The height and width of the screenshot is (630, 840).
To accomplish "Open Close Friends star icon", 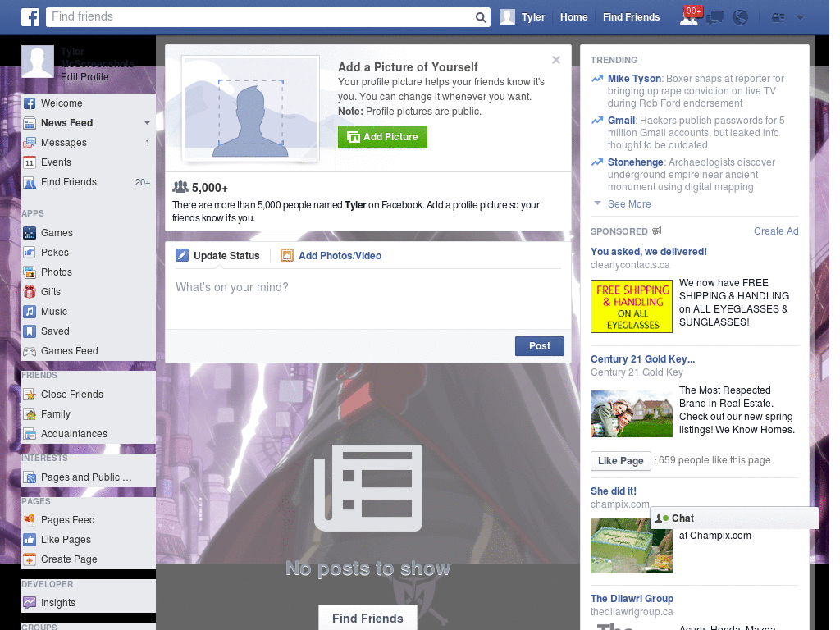I will pos(30,395).
